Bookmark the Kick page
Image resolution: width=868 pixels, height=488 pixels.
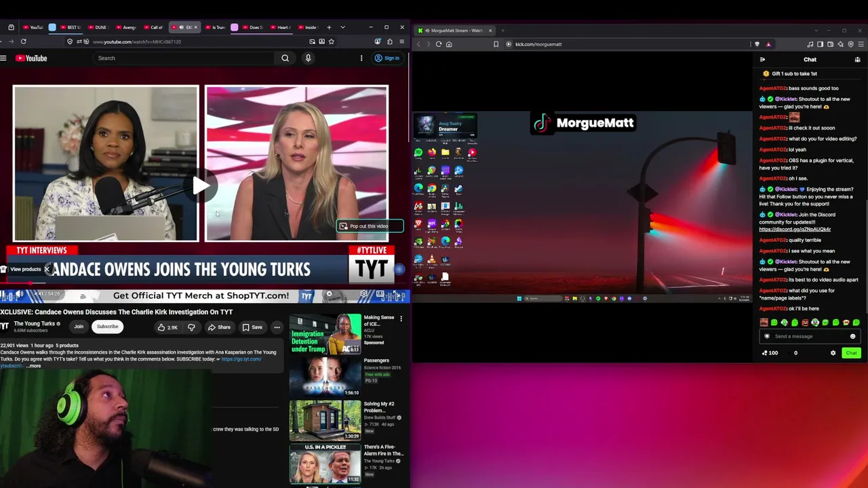click(x=496, y=44)
